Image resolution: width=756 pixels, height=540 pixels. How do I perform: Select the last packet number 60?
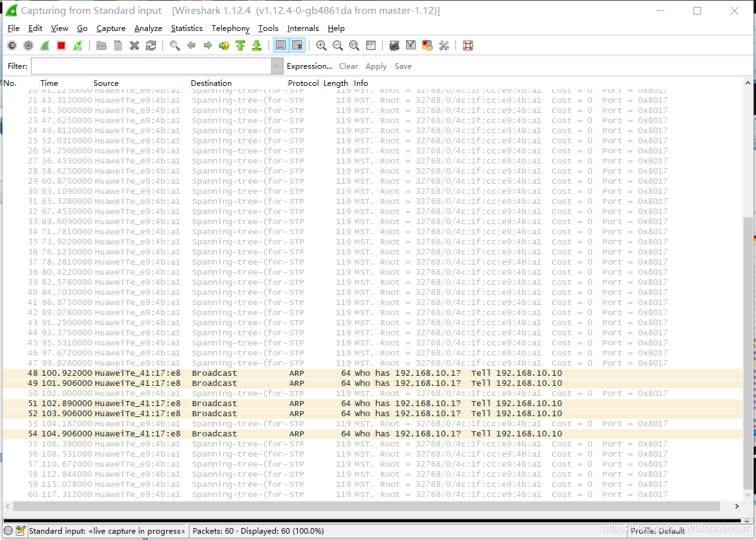[372, 494]
